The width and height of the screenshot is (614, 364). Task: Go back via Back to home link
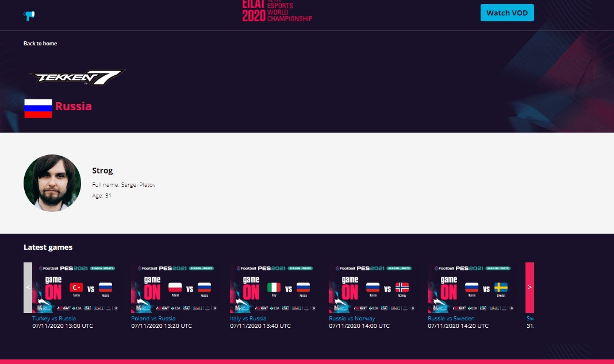pyautogui.click(x=40, y=44)
